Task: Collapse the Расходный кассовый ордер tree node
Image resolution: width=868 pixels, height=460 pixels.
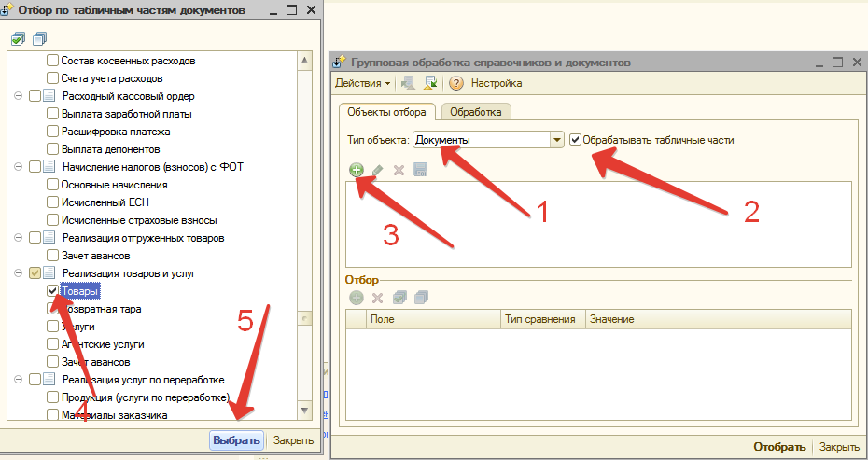Action: pyautogui.click(x=20, y=96)
